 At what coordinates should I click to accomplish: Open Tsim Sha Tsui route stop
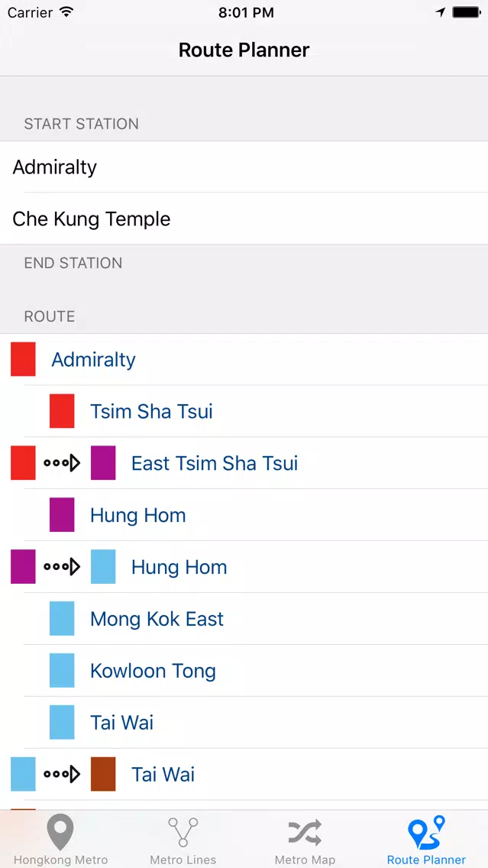pyautogui.click(x=151, y=412)
